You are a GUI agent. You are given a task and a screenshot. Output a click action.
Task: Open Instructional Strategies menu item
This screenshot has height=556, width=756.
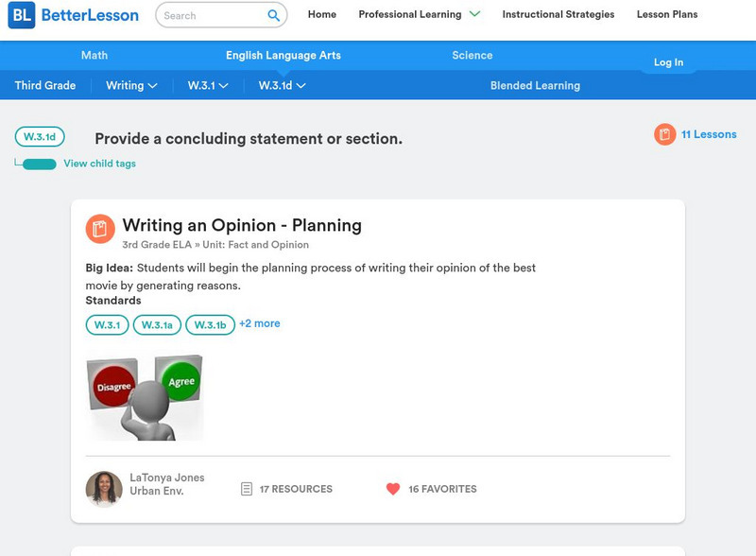click(558, 14)
